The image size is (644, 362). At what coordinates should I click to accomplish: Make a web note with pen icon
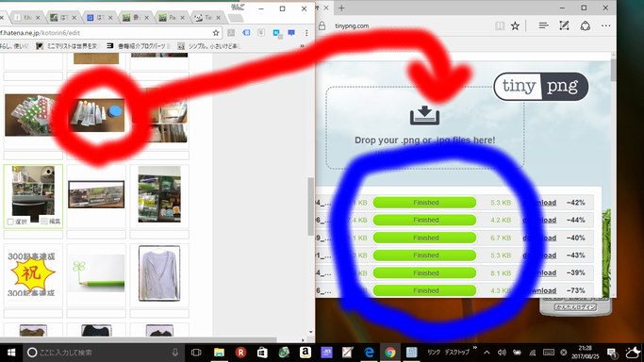(x=564, y=25)
